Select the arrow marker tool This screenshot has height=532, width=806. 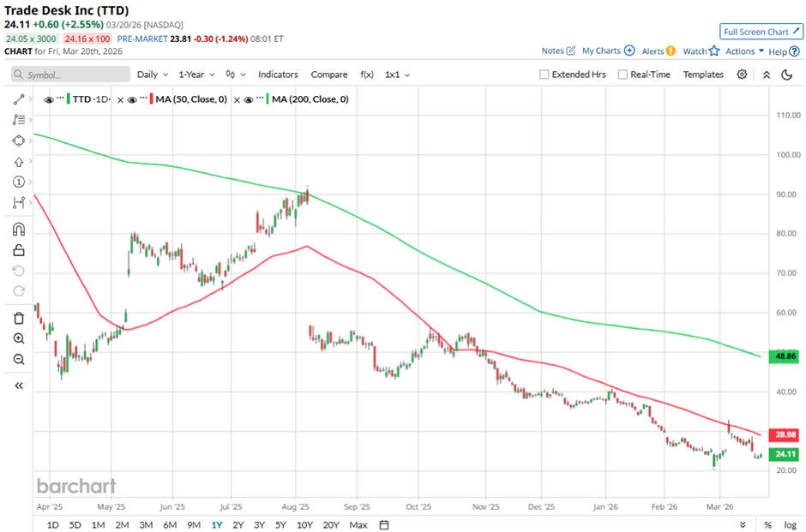click(19, 162)
